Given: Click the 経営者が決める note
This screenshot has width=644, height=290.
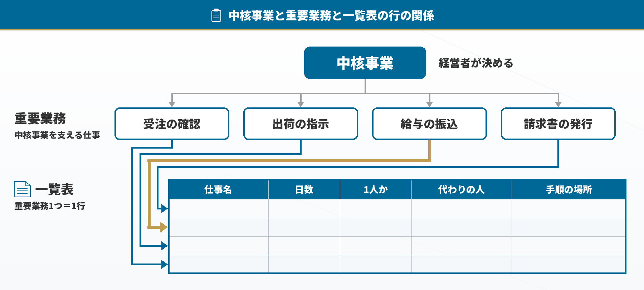Looking at the screenshot, I should pyautogui.click(x=476, y=63).
